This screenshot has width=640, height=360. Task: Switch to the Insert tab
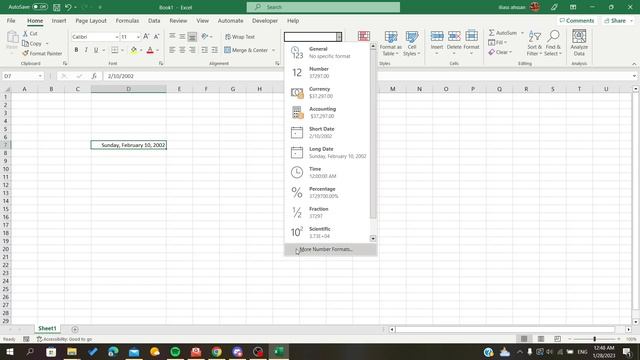(59, 20)
